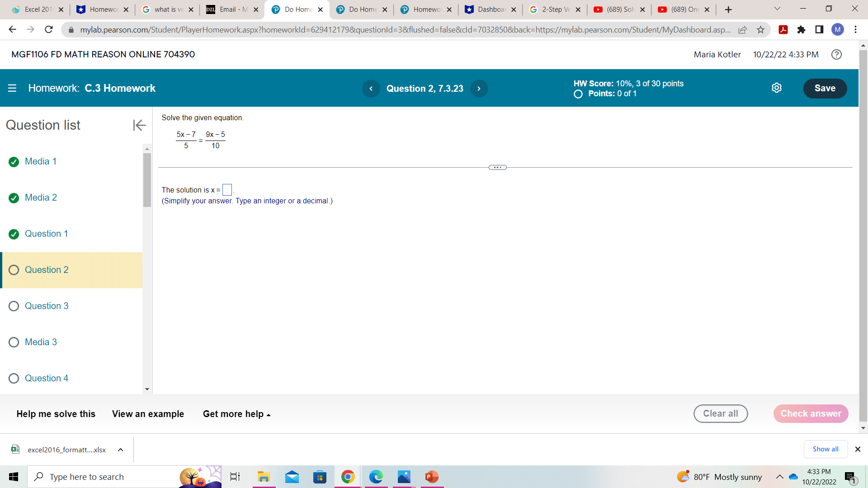Viewport: 868px width, 488px height.
Task: Bookmark the page with the star icon
Action: [x=761, y=29]
